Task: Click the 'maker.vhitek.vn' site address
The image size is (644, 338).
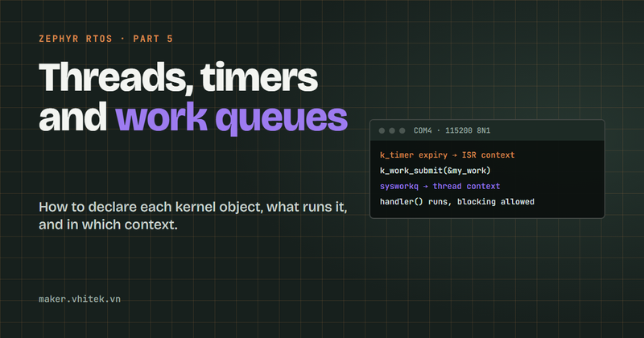Action: pyautogui.click(x=80, y=299)
